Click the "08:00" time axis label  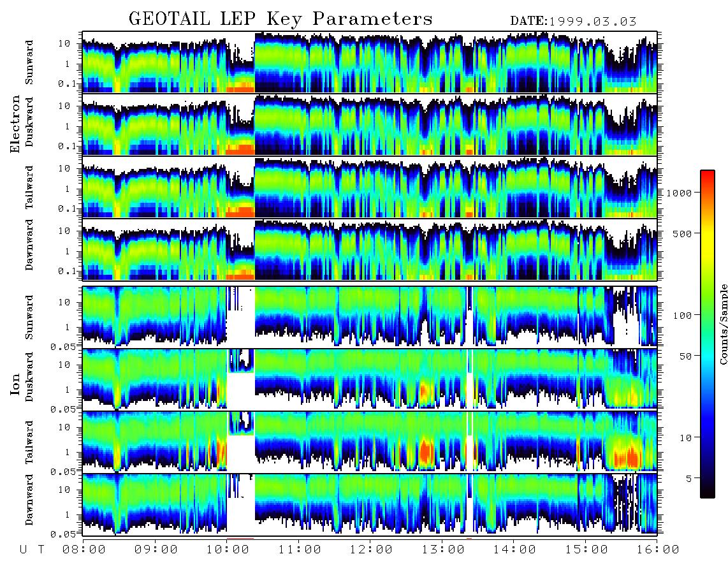point(84,550)
